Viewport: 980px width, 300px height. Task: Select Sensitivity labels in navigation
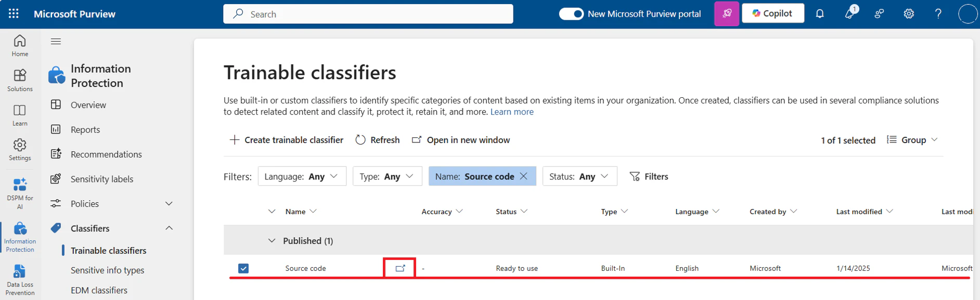click(102, 179)
